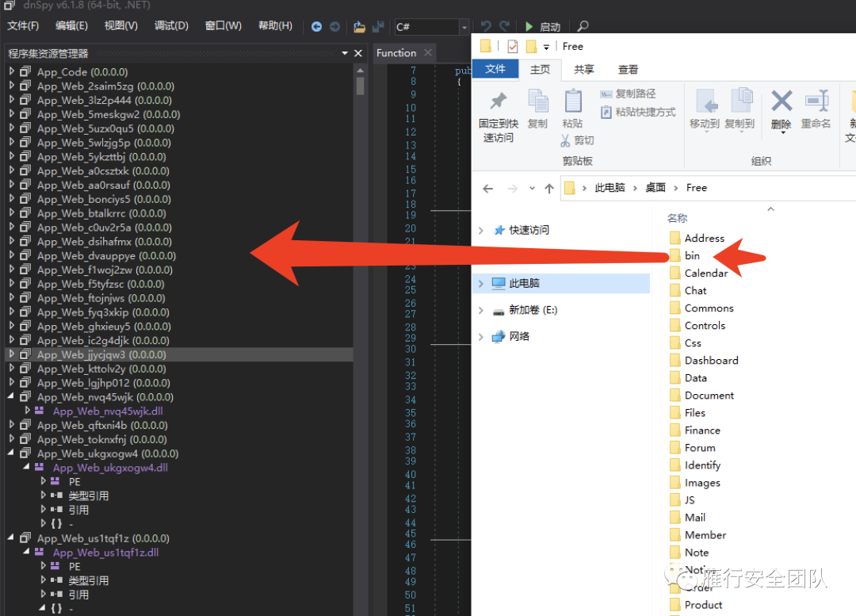Click the search magnifier icon in dnSpy toolbar

(583, 27)
